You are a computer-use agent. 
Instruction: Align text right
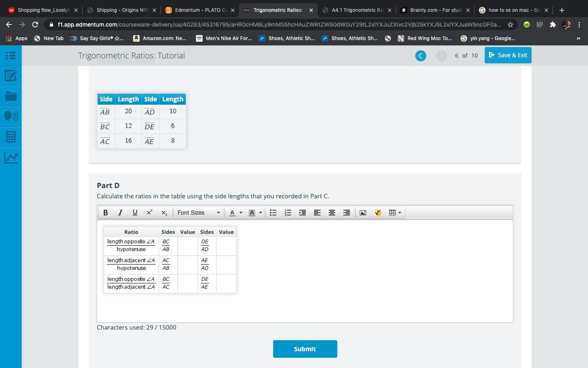tap(347, 213)
